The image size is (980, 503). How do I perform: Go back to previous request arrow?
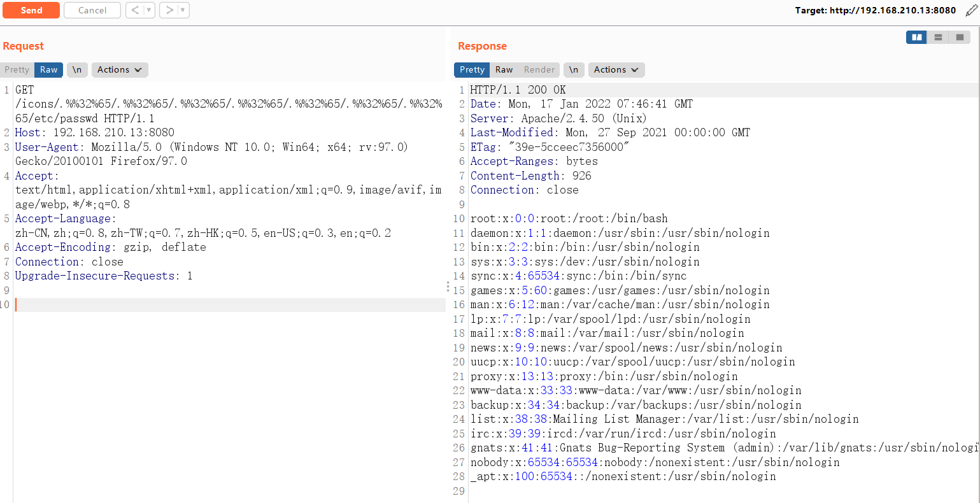tap(134, 10)
